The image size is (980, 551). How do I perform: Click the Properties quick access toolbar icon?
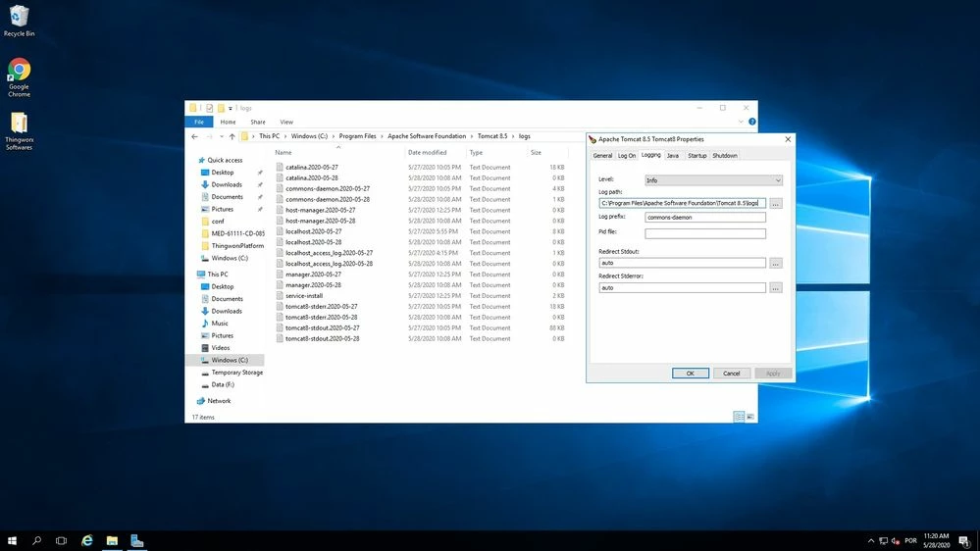[x=209, y=108]
